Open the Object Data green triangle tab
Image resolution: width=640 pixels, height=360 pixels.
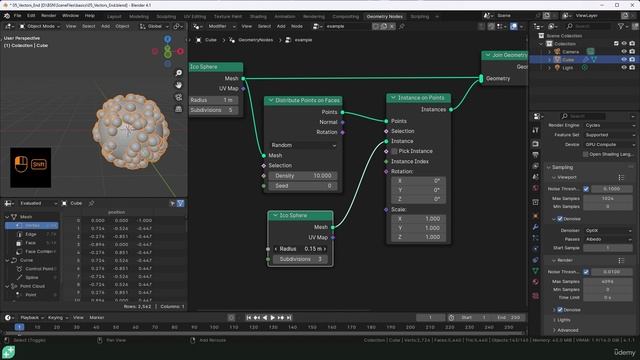[536, 270]
